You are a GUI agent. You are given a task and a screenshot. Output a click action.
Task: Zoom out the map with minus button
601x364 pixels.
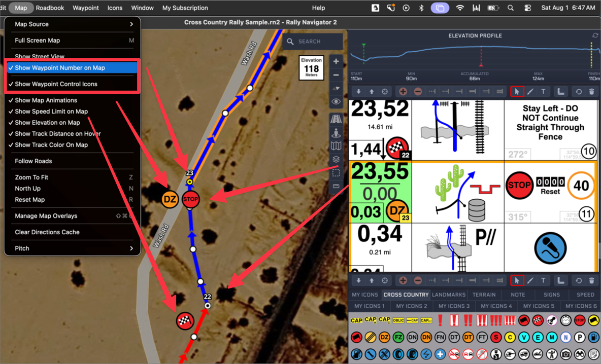pyautogui.click(x=336, y=75)
